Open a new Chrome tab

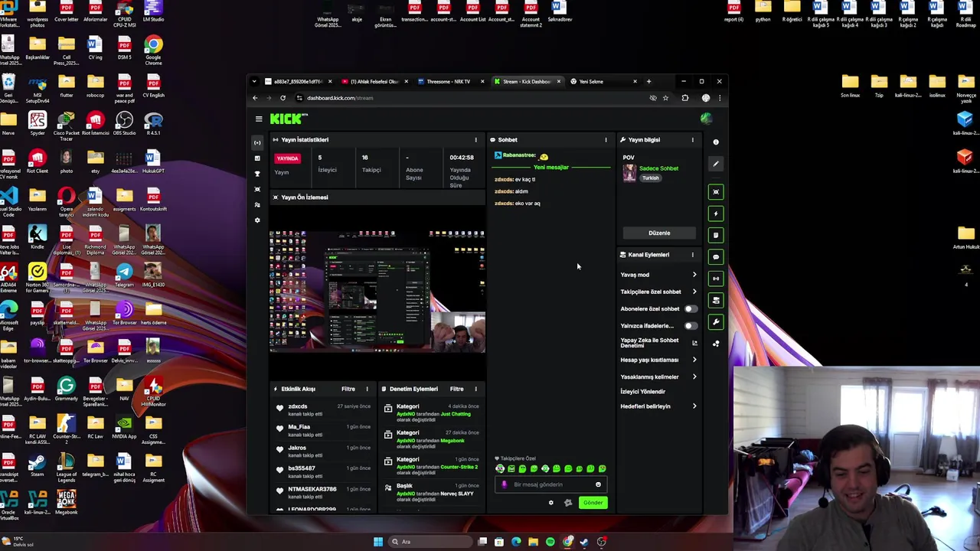[x=648, y=81]
